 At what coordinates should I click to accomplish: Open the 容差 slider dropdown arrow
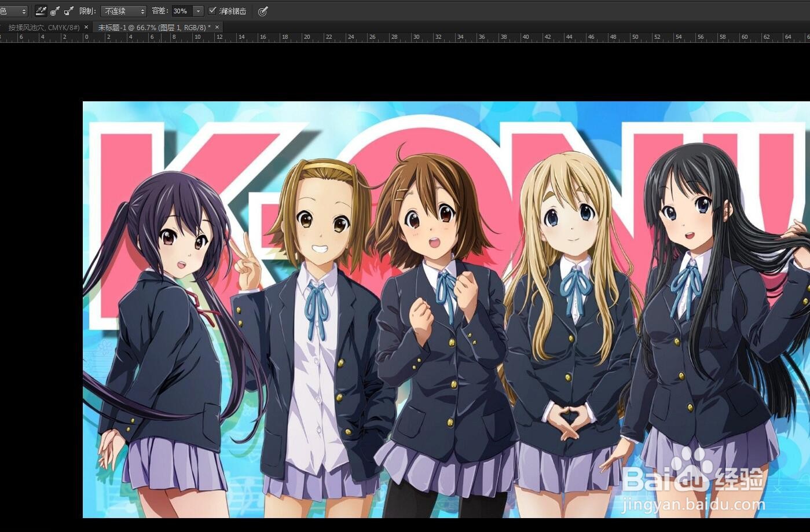pos(198,11)
